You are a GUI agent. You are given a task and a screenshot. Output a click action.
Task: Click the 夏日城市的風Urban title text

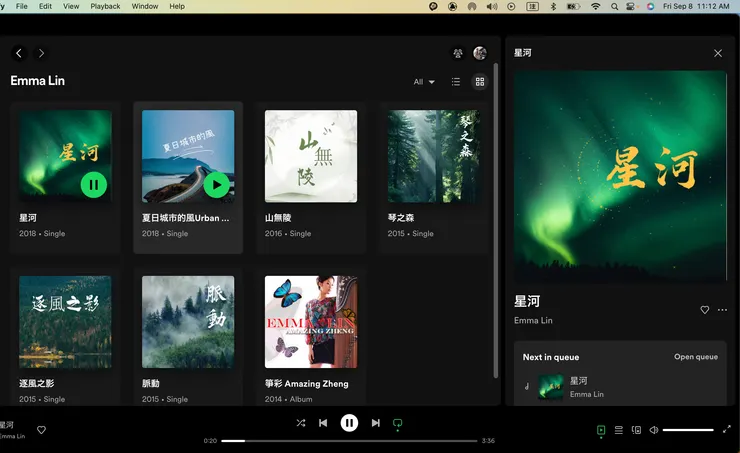click(x=185, y=218)
